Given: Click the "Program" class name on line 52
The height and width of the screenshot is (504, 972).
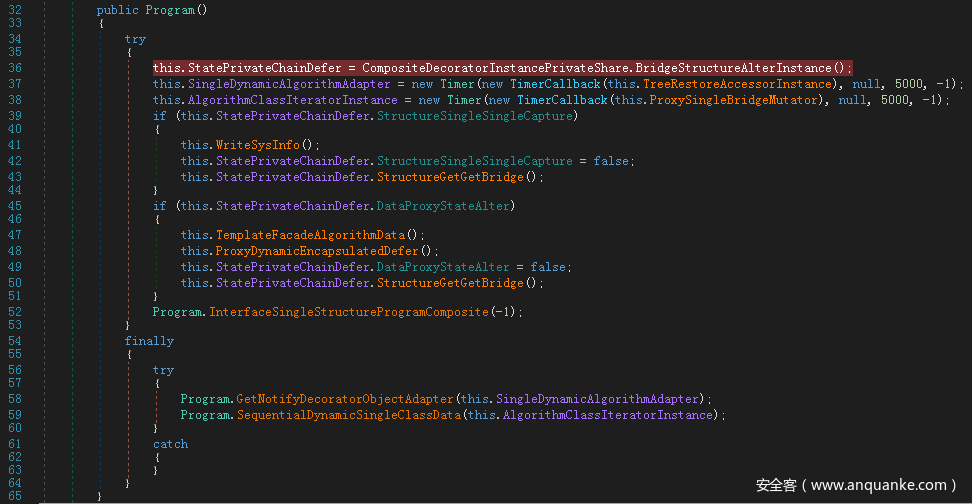Looking at the screenshot, I should coord(177,312).
